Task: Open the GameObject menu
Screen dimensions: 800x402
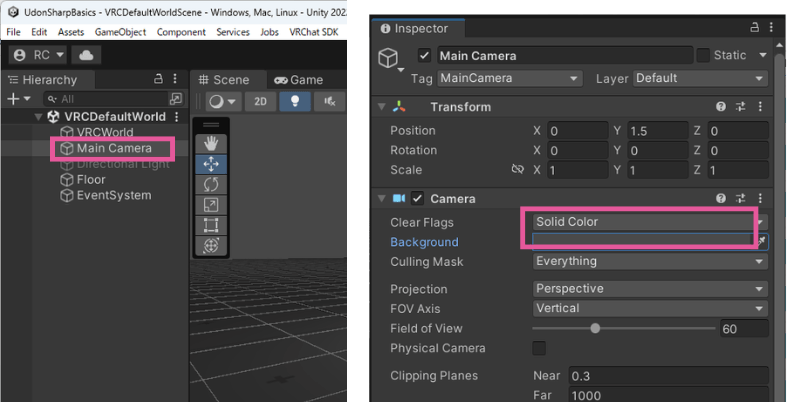Action: [120, 32]
